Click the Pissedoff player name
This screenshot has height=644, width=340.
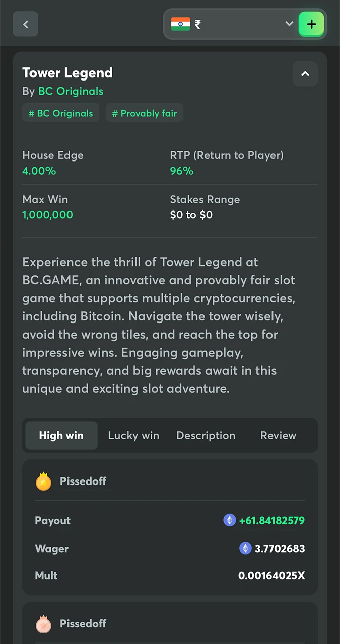click(x=83, y=481)
